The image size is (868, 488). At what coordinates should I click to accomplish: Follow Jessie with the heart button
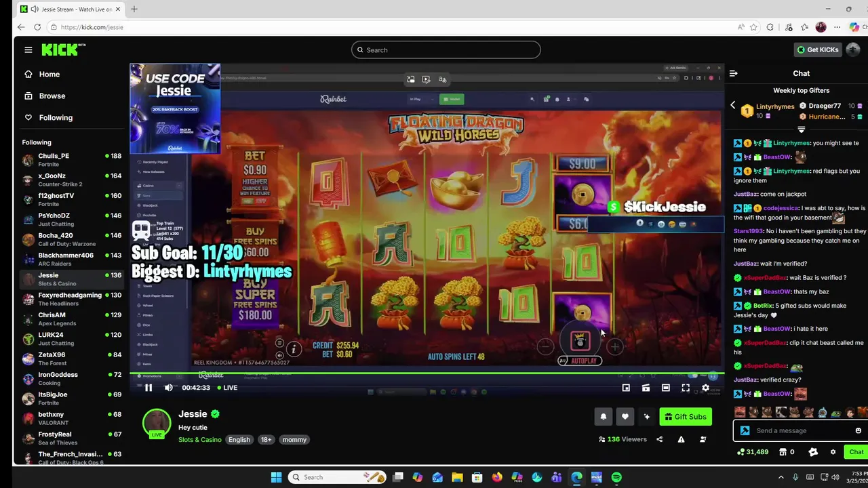pyautogui.click(x=625, y=417)
